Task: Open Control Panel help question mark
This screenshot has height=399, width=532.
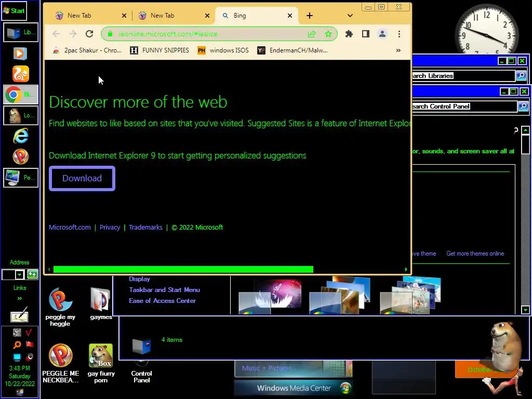Action: point(516,130)
